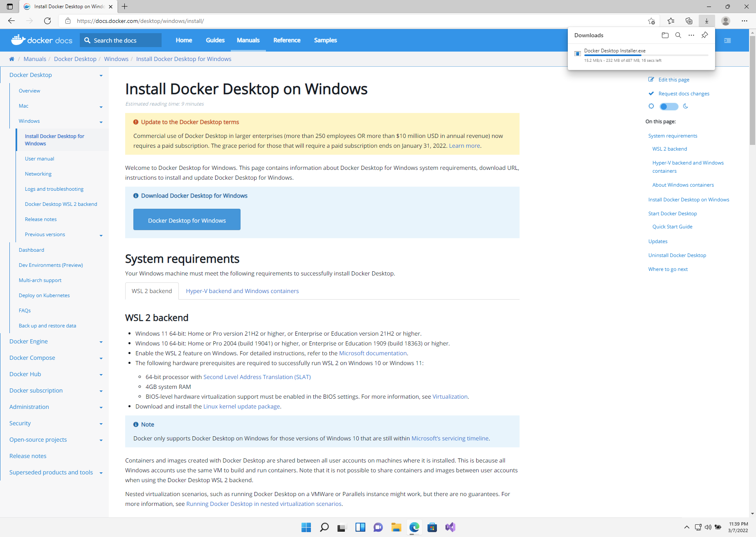Select the moon icon for dark theme
The image size is (756, 537).
(686, 106)
